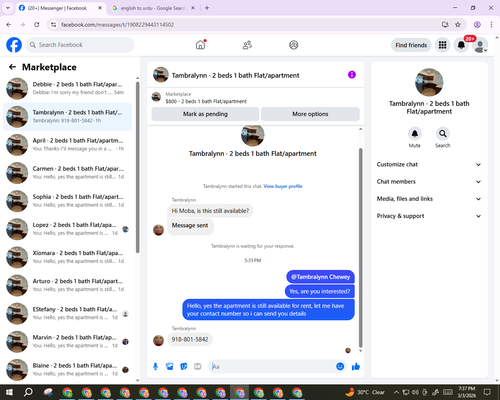Click the sticker icon in composer
Image resolution: width=500 pixels, height=400 pixels.
(x=184, y=367)
